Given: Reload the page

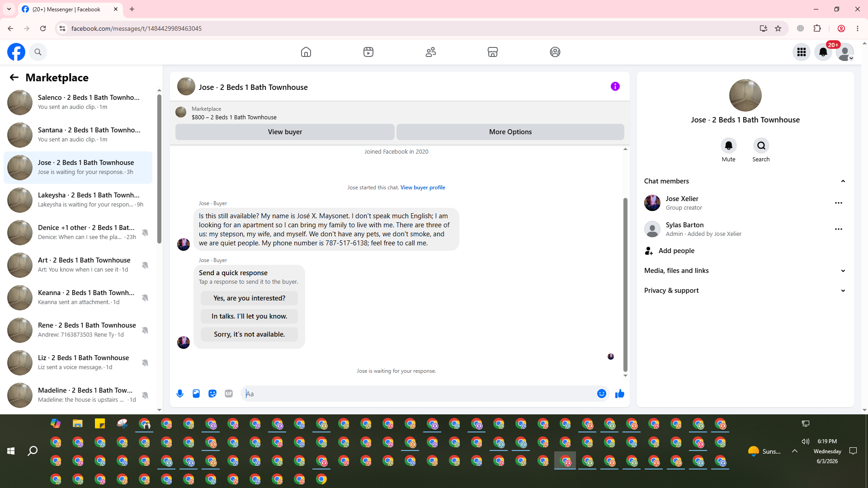Looking at the screenshot, I should [x=43, y=28].
